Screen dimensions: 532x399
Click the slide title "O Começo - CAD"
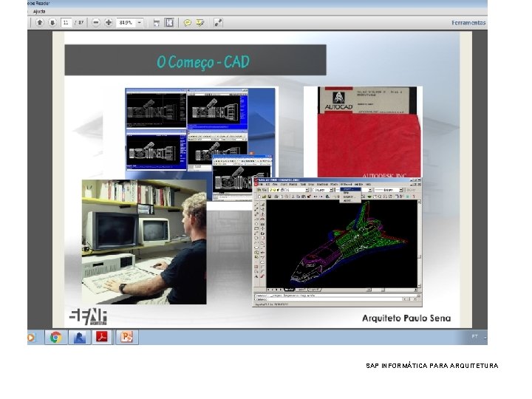[x=203, y=62]
